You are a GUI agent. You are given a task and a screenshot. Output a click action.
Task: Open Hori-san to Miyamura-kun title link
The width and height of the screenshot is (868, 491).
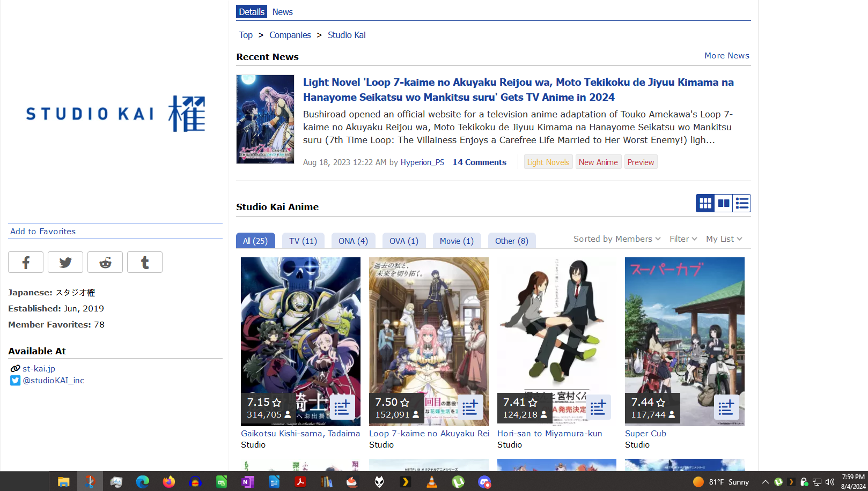tap(550, 434)
